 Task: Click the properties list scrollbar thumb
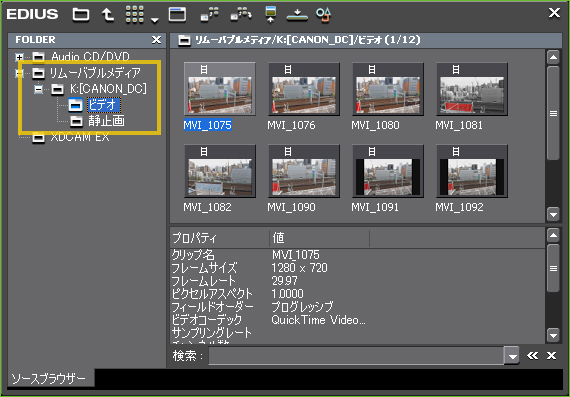[553, 268]
